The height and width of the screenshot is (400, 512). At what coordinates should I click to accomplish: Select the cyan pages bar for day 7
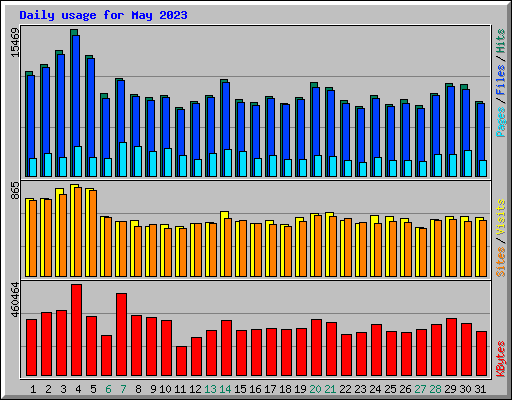(x=123, y=160)
